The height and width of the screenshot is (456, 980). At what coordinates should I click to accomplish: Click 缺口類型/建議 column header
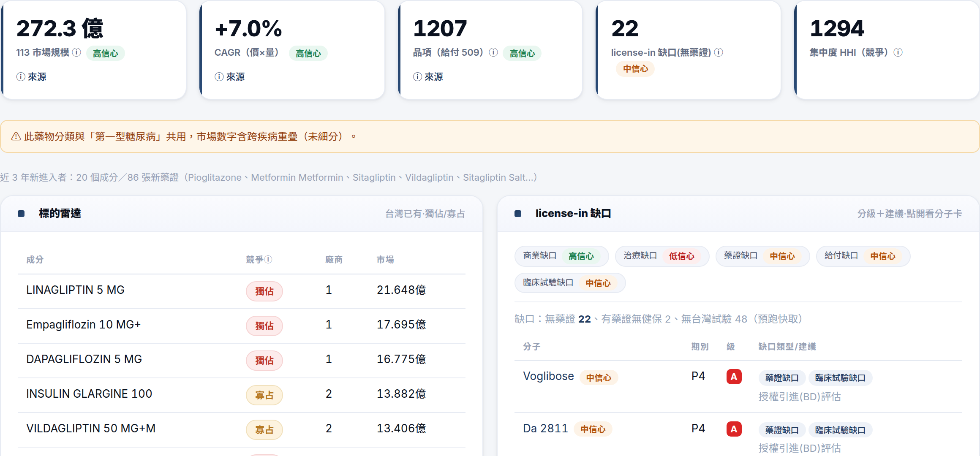787,347
